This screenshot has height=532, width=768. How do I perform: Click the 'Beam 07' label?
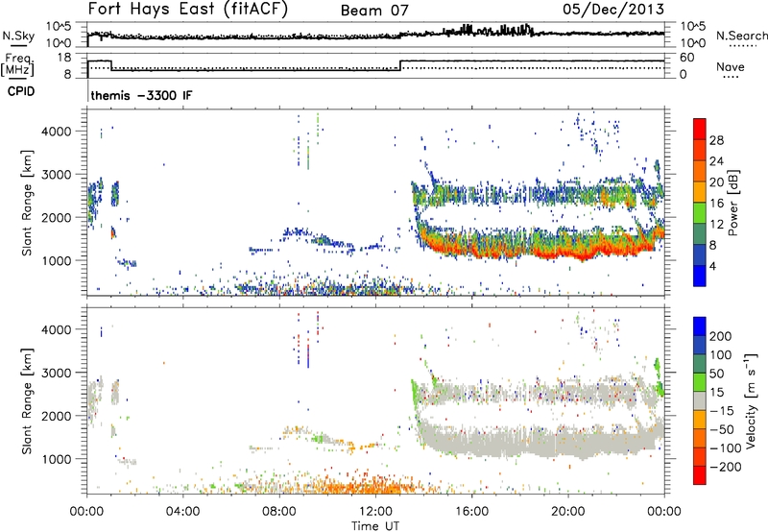[374, 11]
